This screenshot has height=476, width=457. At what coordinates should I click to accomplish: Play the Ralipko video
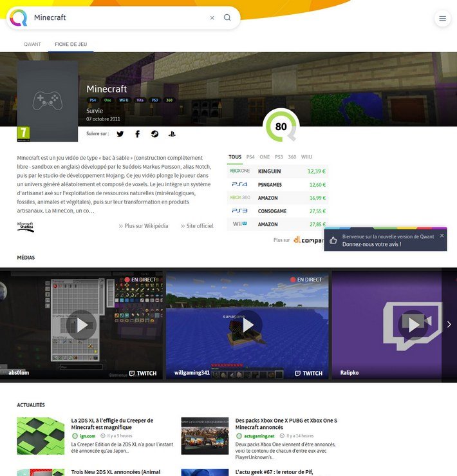413,325
